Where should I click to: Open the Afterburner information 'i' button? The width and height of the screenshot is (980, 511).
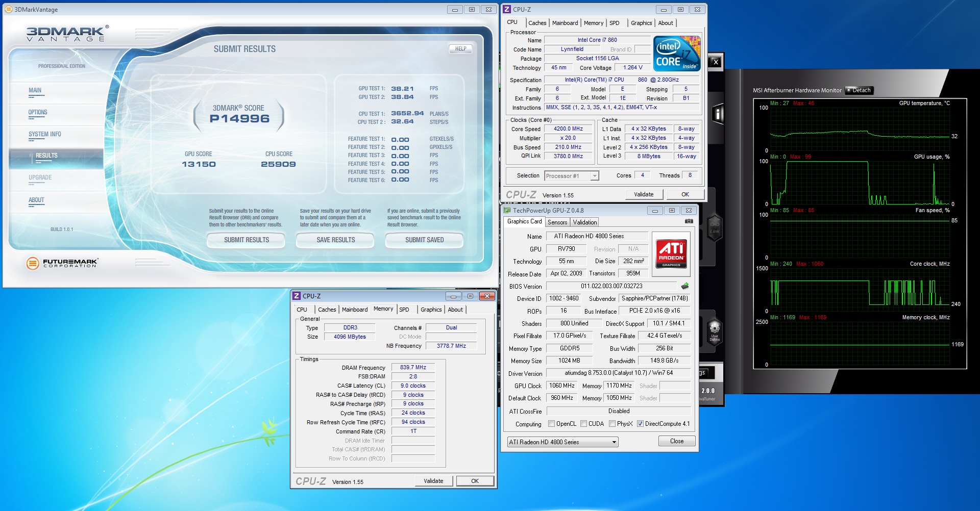(x=717, y=114)
